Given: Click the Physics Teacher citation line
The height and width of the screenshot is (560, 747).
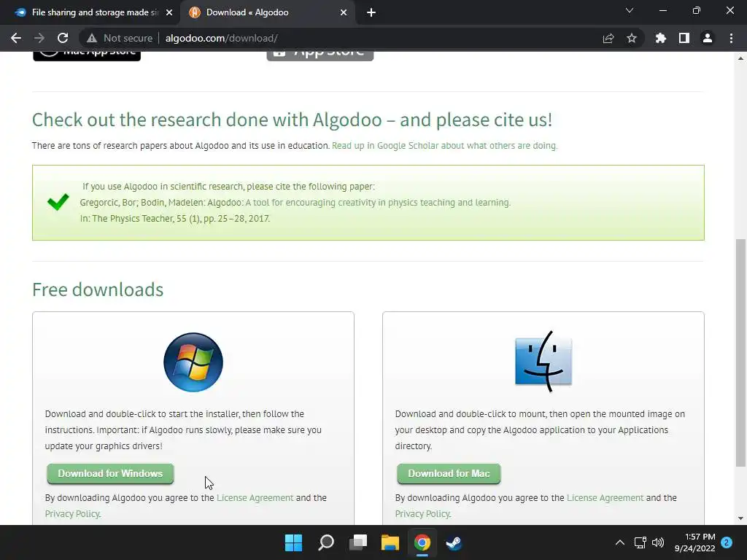Looking at the screenshot, I should point(175,219).
